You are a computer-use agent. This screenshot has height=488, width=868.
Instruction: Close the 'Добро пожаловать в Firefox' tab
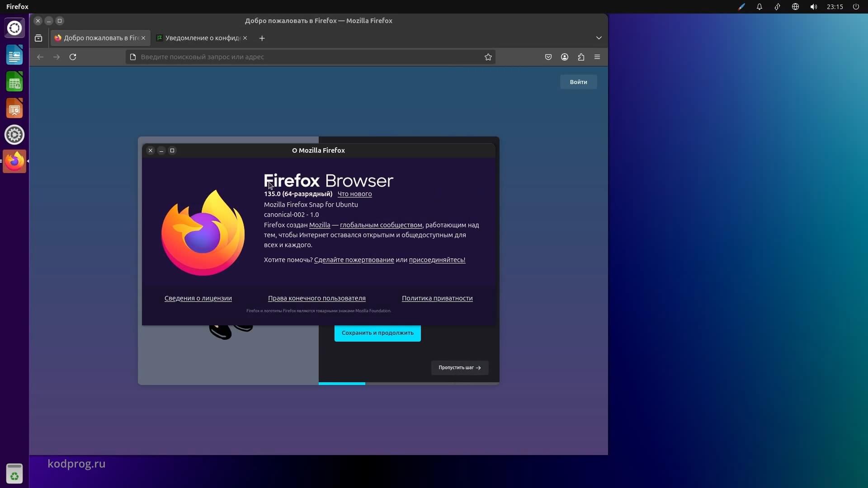point(143,38)
